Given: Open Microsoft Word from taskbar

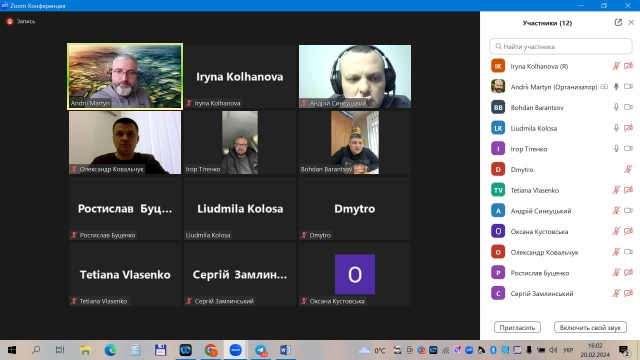Looking at the screenshot, I should [285, 350].
